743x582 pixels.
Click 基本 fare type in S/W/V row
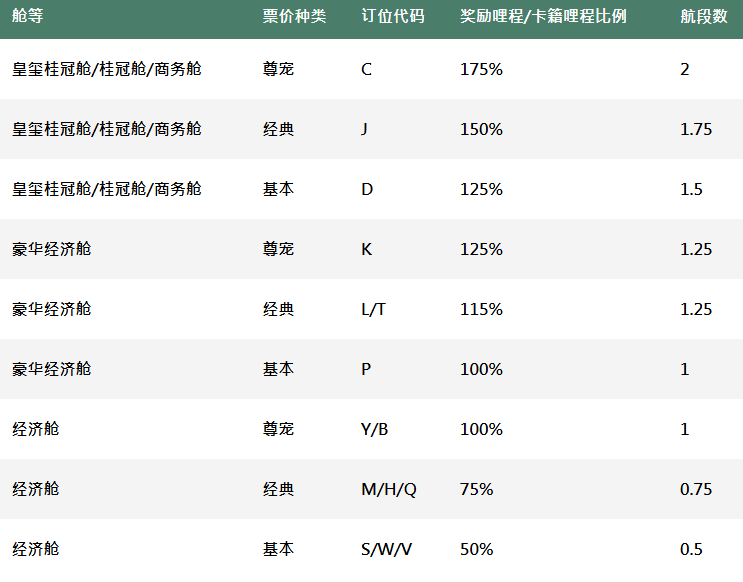pos(278,549)
